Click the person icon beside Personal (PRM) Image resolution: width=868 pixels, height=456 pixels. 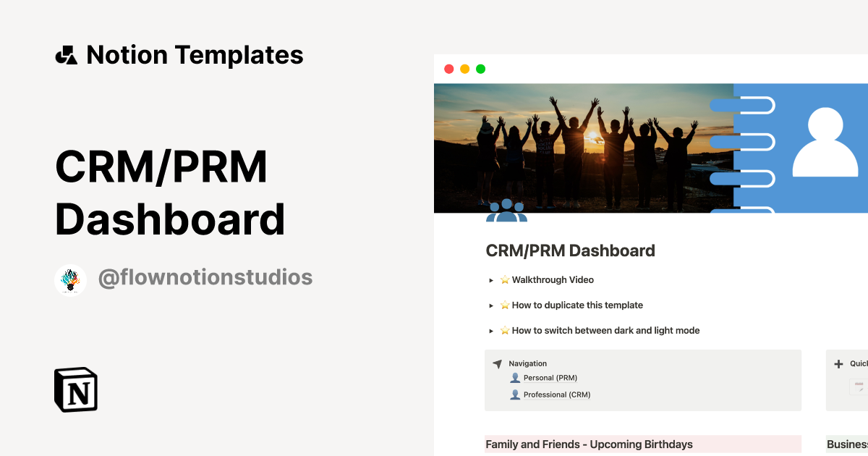(515, 377)
